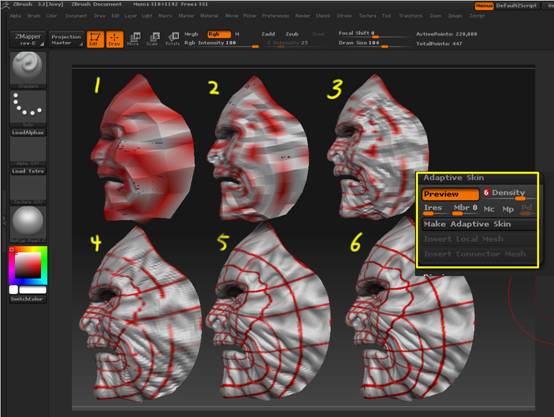The height and width of the screenshot is (417, 554).
Task: Adjust the Rgb Intensity slider
Action: click(222, 43)
